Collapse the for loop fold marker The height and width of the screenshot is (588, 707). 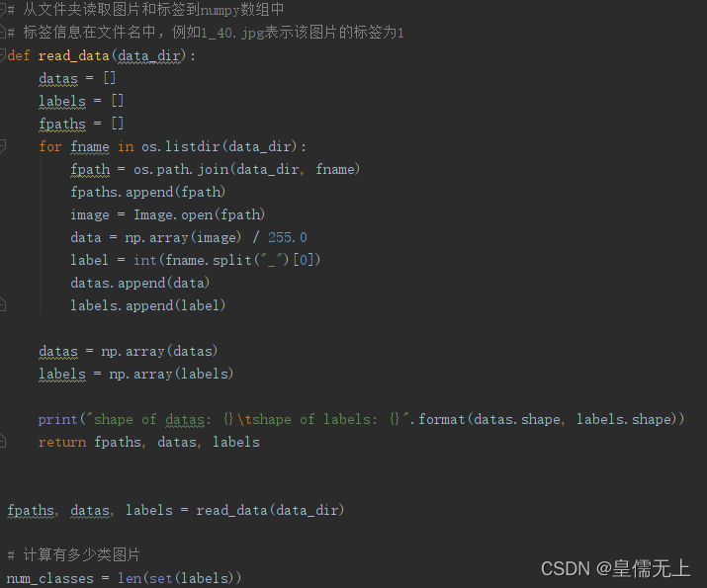click(4, 146)
